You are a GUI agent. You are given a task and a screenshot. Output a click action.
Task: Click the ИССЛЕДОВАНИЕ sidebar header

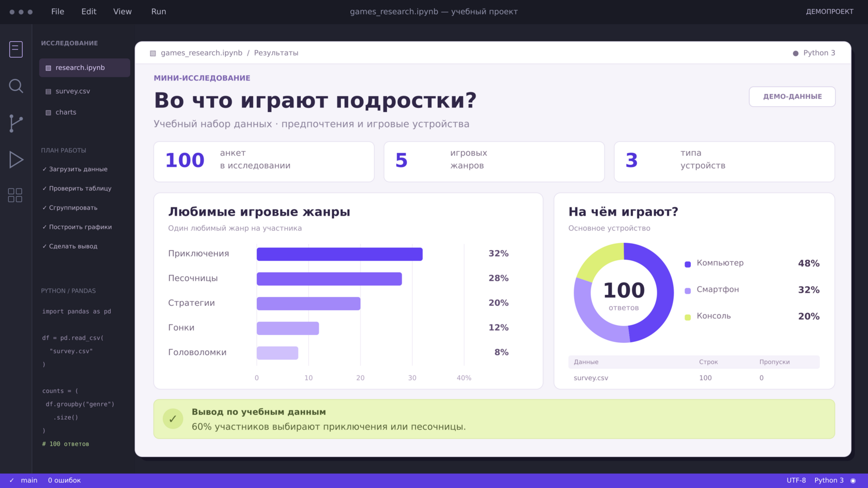(x=69, y=43)
